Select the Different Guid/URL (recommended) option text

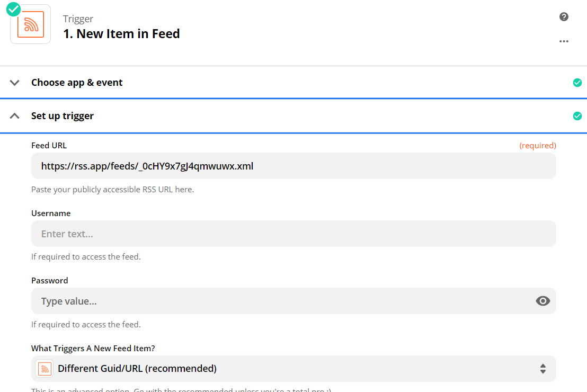coord(137,369)
